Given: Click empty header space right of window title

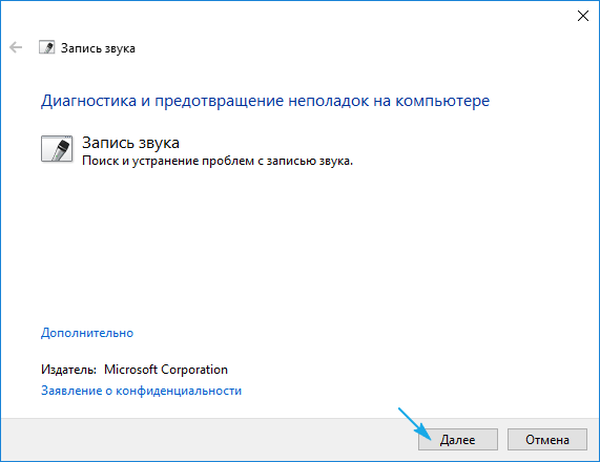Looking at the screenshot, I should click(350, 47).
